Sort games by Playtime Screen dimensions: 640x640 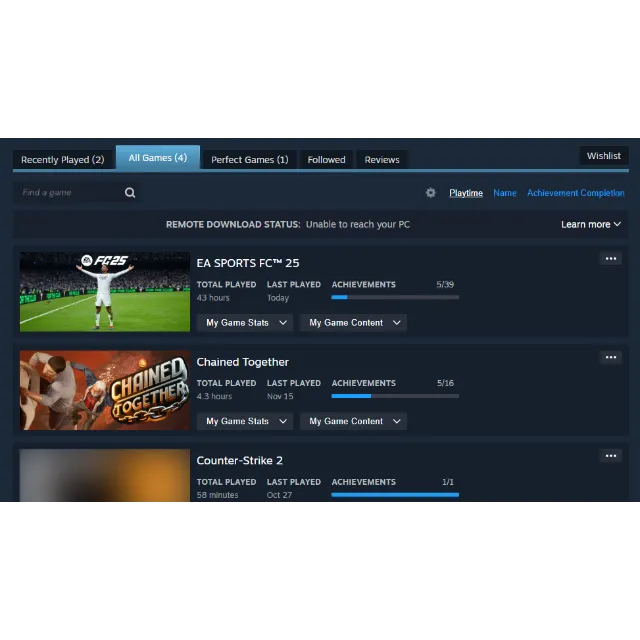(466, 193)
